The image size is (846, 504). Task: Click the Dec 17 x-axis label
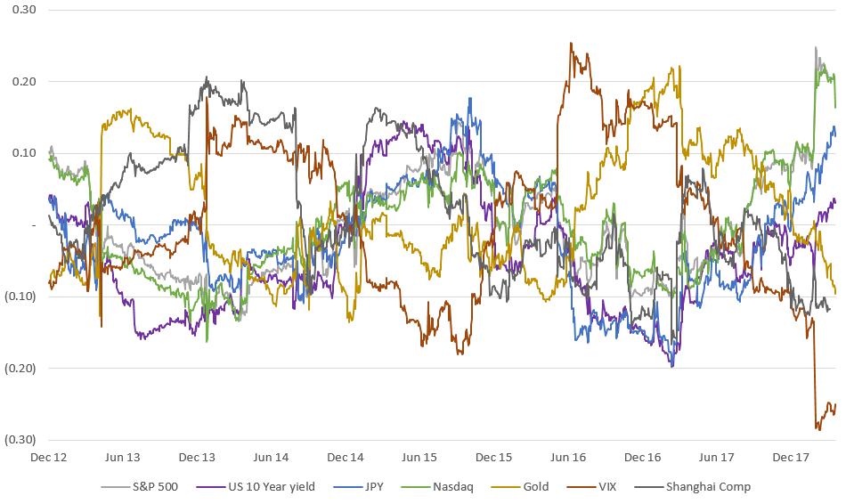point(791,458)
